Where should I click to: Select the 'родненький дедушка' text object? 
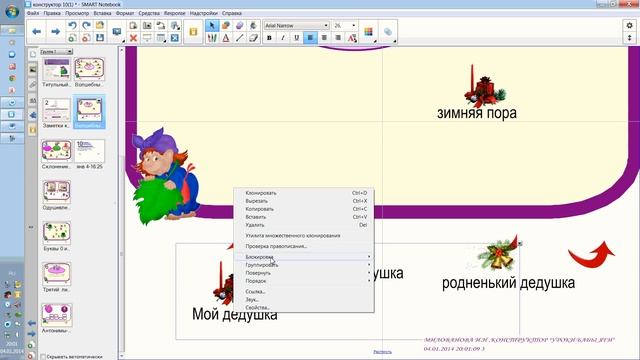coord(508,283)
